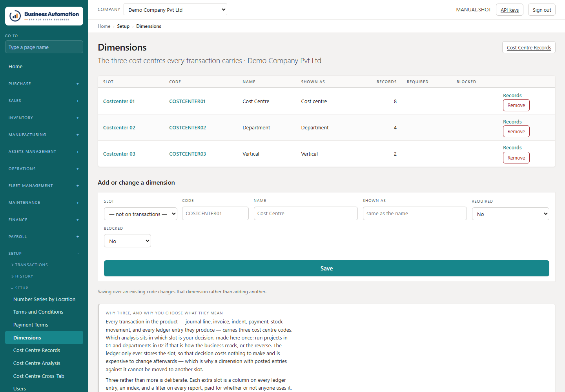Remove the Costcenter 01 dimension
This screenshot has width=565, height=392.
[x=516, y=105]
